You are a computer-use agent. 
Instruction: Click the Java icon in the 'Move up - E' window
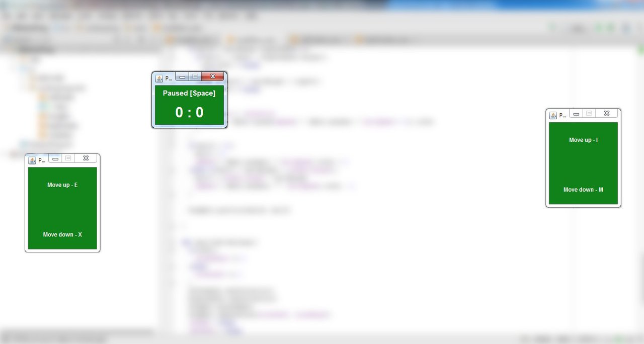[x=32, y=160]
